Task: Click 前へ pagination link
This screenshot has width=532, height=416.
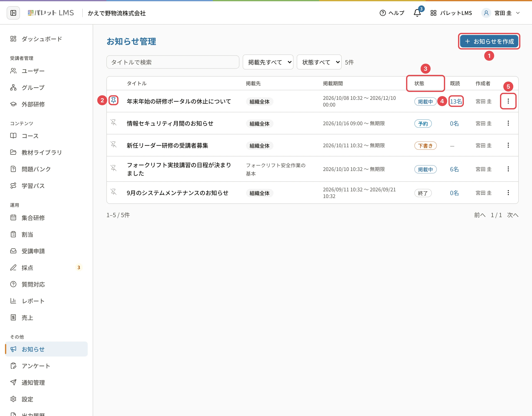Action: click(480, 215)
